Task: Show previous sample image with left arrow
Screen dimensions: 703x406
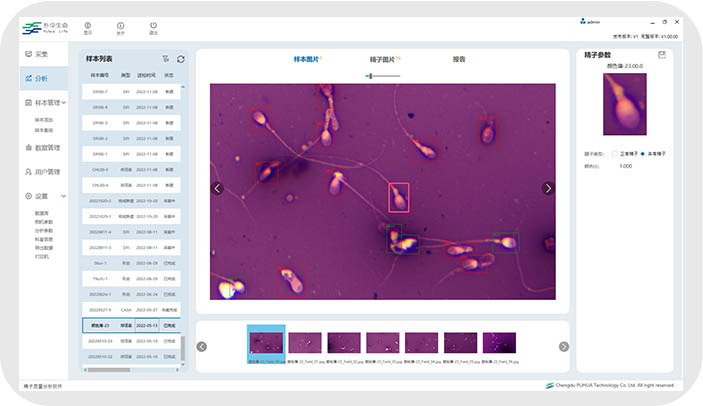Action: 217,188
